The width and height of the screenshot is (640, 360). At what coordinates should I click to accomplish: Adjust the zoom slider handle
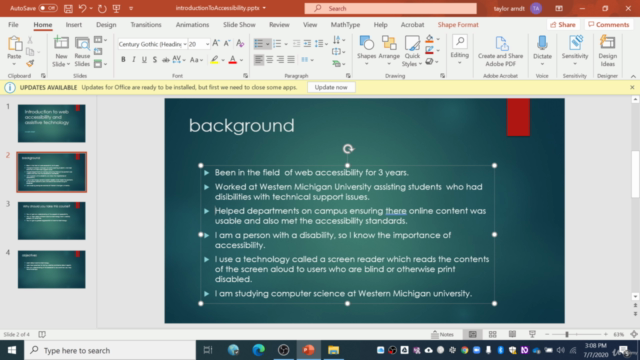567,334
